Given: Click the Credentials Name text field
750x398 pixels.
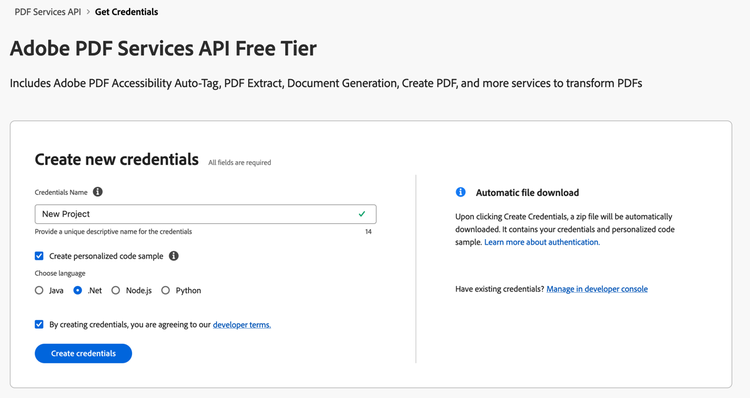Looking at the screenshot, I should (206, 214).
